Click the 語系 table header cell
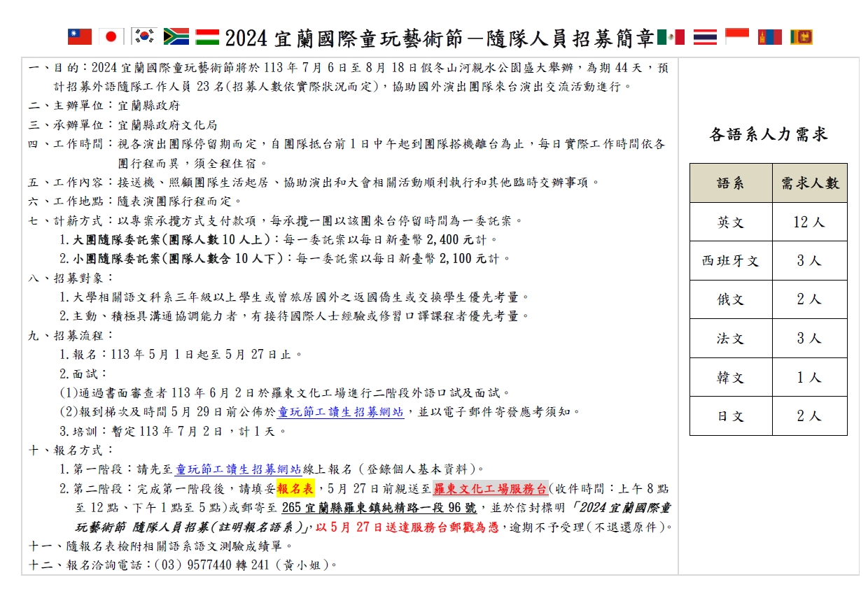 coord(731,183)
